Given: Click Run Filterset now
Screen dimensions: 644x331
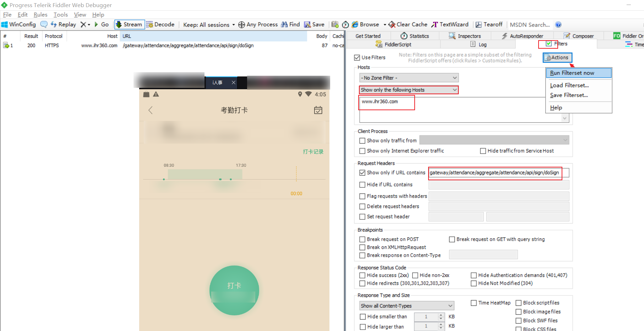Looking at the screenshot, I should 571,73.
